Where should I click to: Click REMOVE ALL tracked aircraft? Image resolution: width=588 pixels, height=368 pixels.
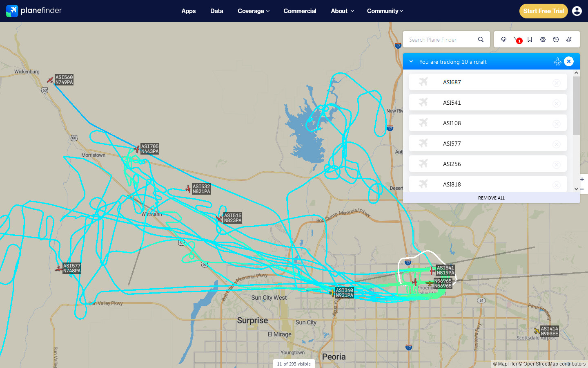491,198
